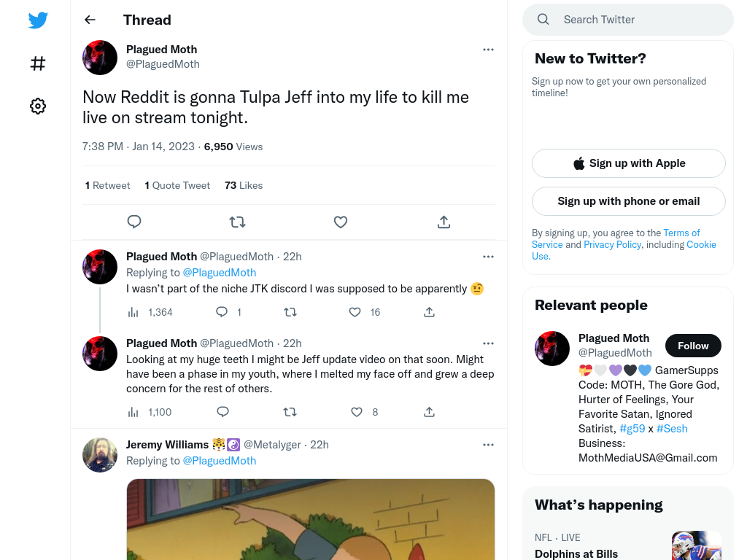Like the JTK discord reply with 16 likes
This screenshot has width=747, height=560.
coord(355,312)
